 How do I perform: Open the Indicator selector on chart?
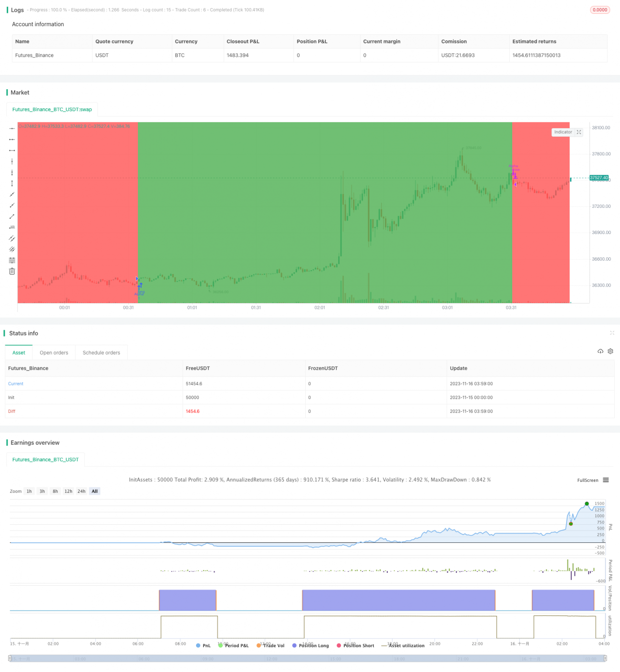563,132
